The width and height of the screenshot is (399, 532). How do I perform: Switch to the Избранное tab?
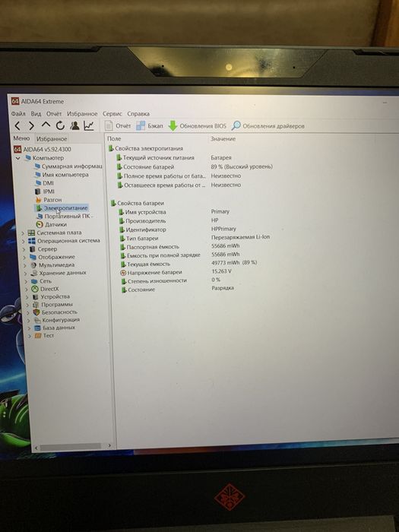point(52,139)
